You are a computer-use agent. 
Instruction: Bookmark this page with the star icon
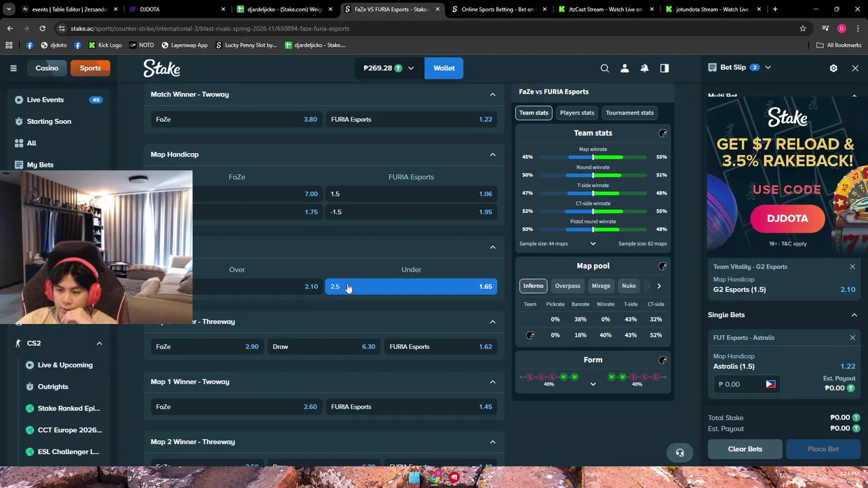(803, 28)
